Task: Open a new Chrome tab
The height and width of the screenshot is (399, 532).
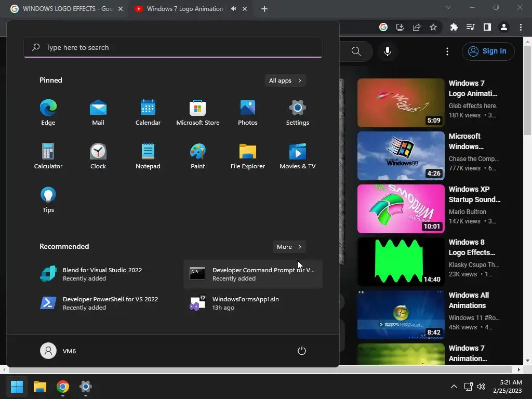Action: pyautogui.click(x=264, y=9)
